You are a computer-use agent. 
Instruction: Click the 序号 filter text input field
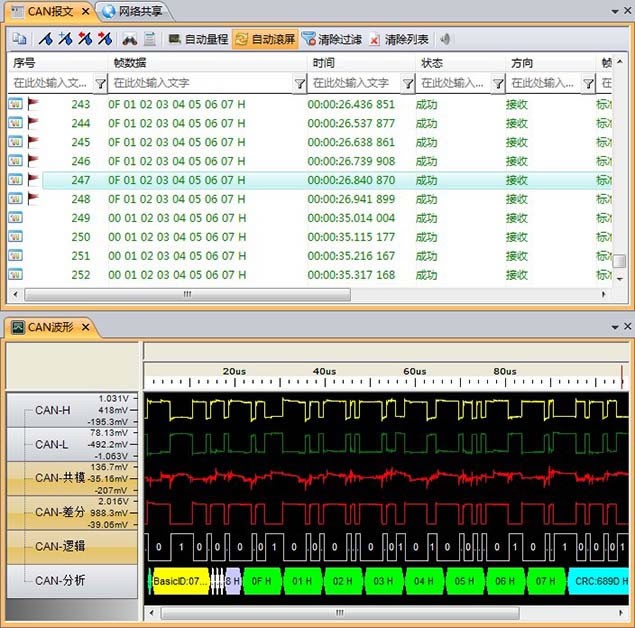[50, 84]
